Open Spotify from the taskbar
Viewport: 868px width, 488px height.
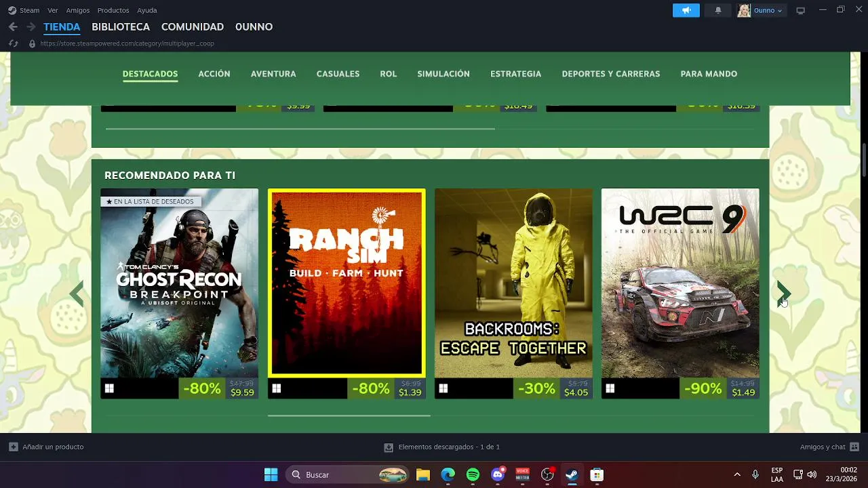coord(473,474)
